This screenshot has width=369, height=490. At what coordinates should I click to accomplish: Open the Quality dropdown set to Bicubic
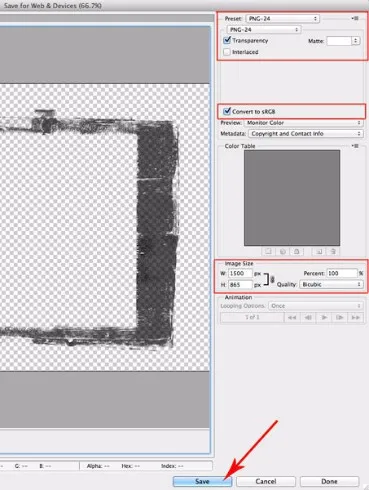pyautogui.click(x=331, y=284)
